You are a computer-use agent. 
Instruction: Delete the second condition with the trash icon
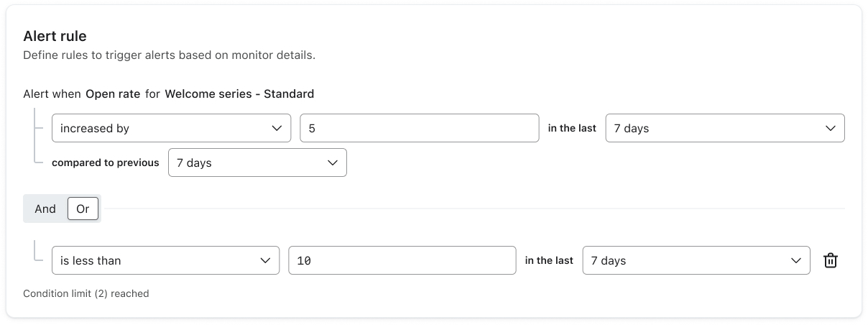[830, 260]
